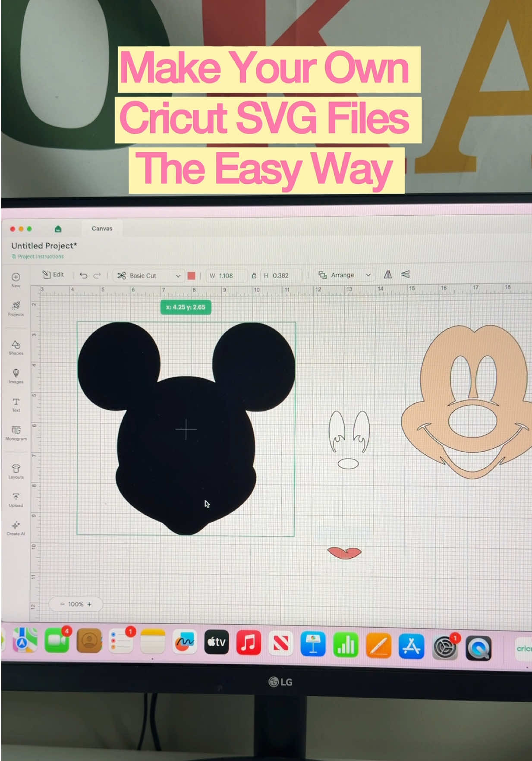
Task: Zoom in using the plus button
Action: 89,604
